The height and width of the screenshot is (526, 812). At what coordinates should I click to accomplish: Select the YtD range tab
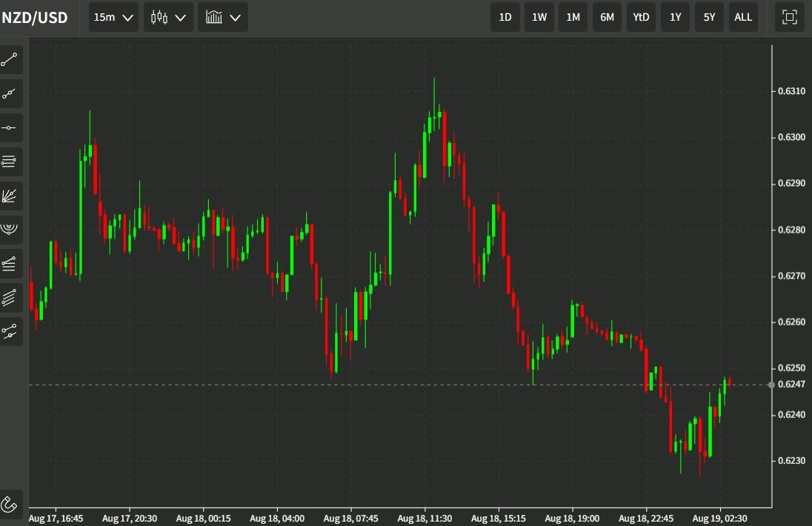pyautogui.click(x=641, y=17)
